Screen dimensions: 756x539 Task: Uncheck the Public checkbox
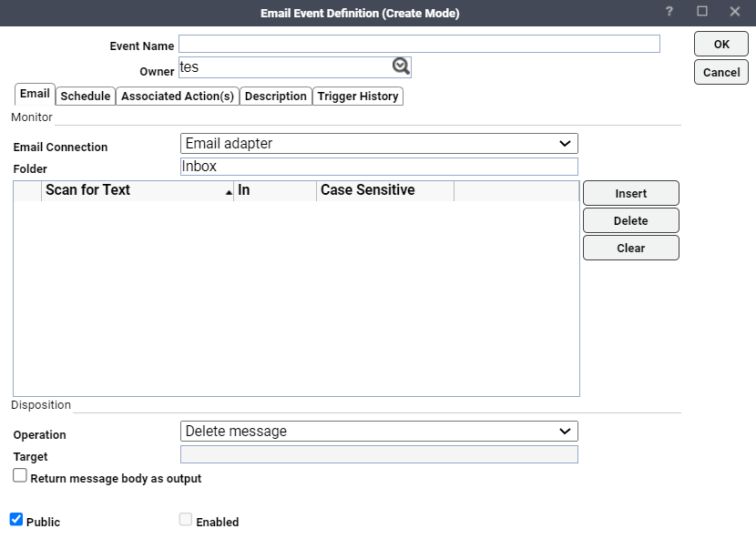(16, 520)
